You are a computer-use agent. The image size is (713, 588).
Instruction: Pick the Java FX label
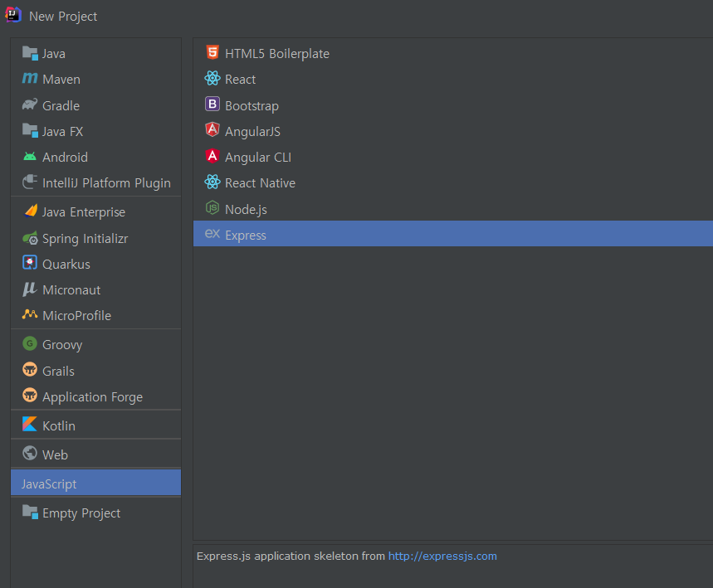point(63,132)
